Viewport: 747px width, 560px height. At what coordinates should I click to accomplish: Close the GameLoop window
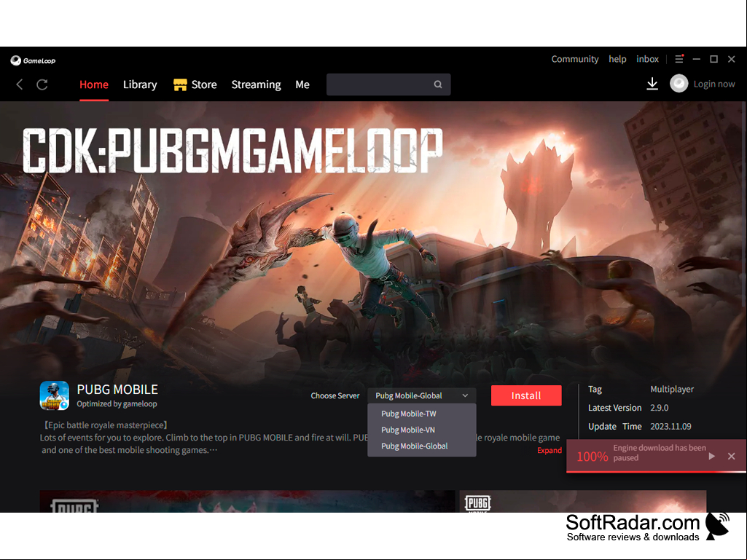[731, 59]
